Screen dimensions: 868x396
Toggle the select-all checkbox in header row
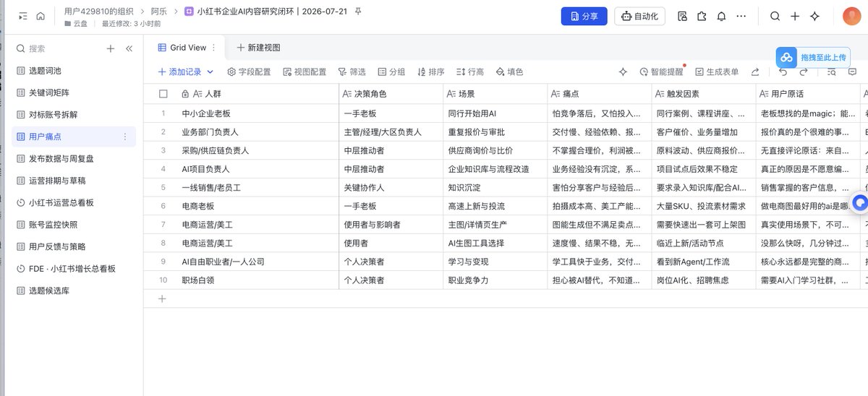click(163, 94)
